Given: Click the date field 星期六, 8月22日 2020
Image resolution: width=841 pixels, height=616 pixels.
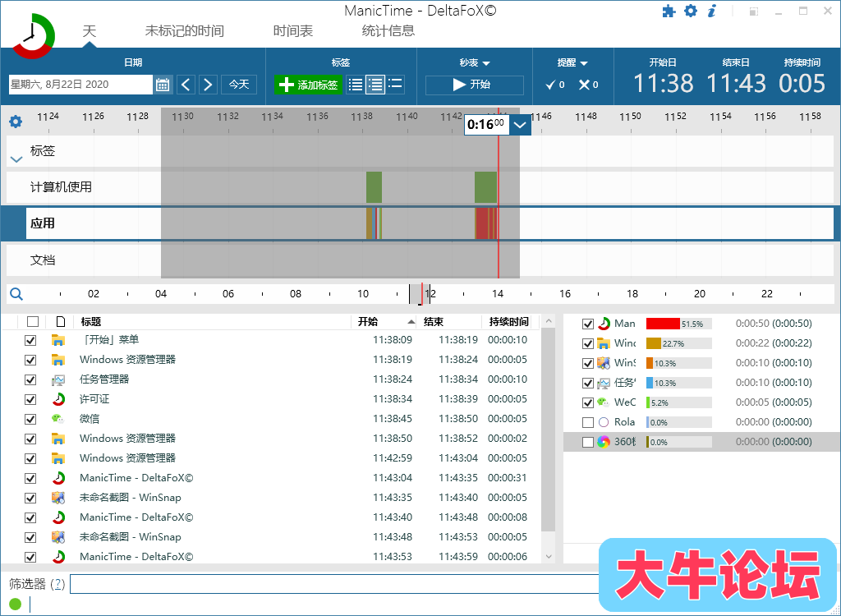Looking at the screenshot, I should pyautogui.click(x=80, y=85).
